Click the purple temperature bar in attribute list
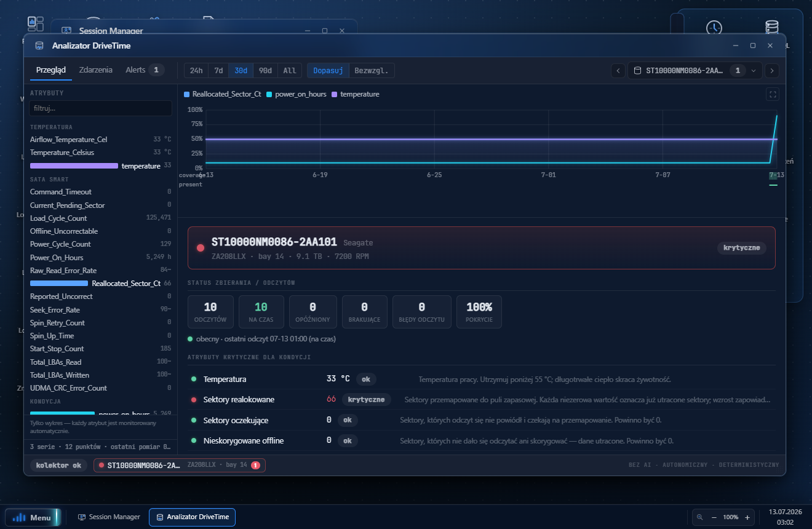812x529 pixels. click(74, 166)
